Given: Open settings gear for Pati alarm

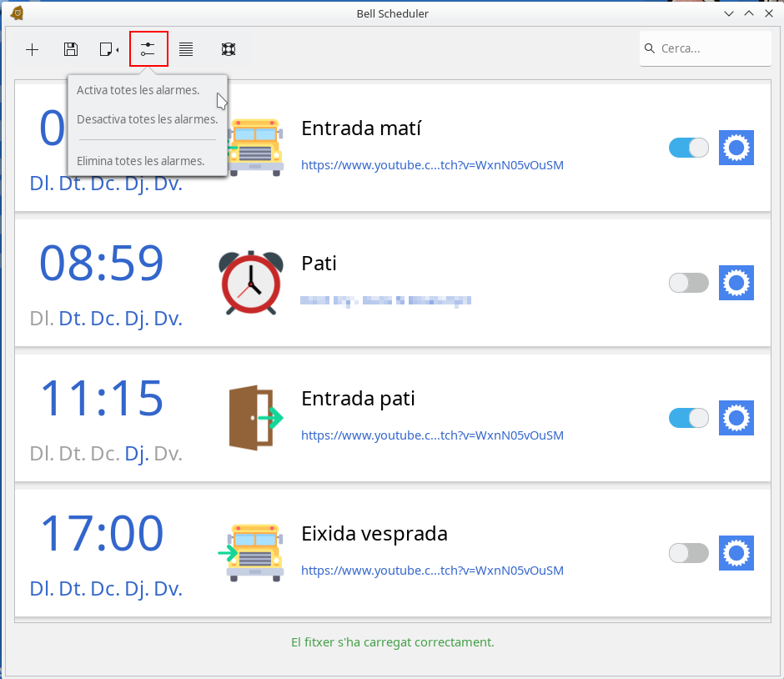Looking at the screenshot, I should (736, 283).
